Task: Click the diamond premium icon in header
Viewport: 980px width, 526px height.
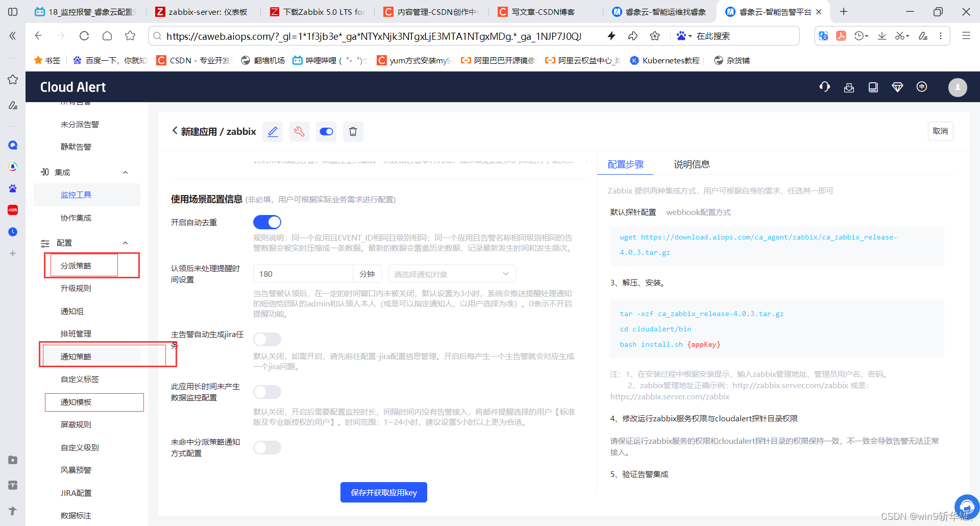Action: (x=897, y=87)
